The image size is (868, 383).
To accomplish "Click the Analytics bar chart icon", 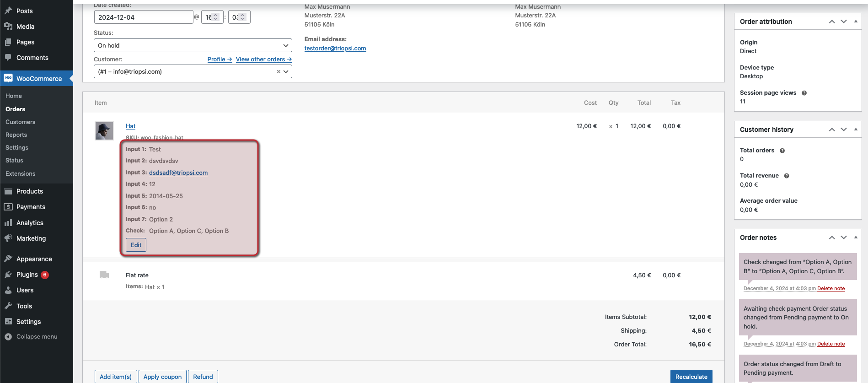I will point(8,223).
